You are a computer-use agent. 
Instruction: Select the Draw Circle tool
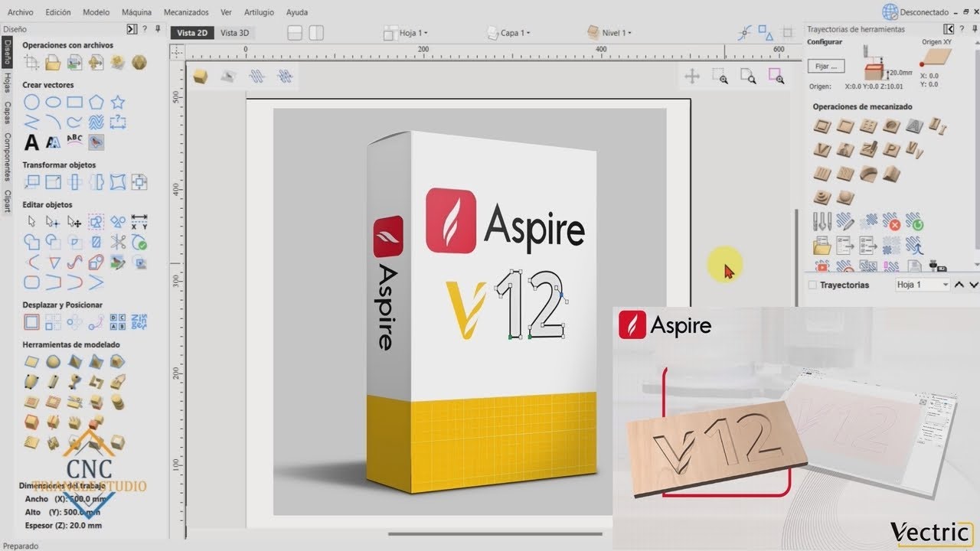pyautogui.click(x=31, y=102)
